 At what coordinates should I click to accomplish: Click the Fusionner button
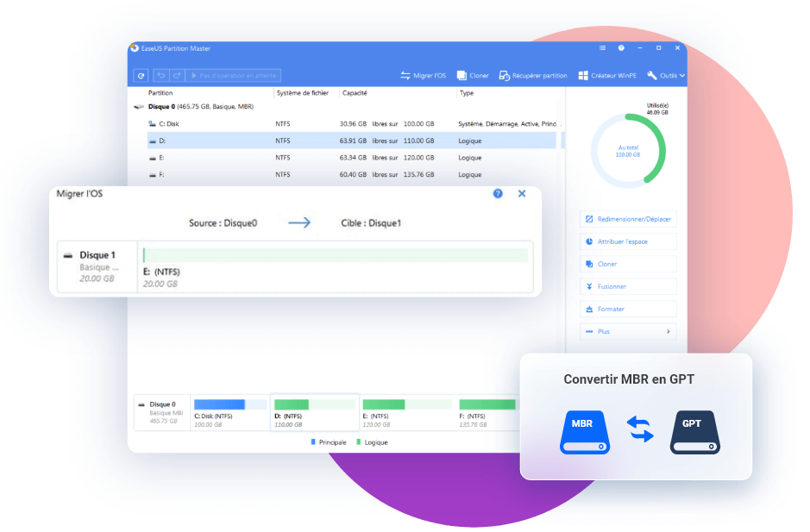click(x=628, y=286)
